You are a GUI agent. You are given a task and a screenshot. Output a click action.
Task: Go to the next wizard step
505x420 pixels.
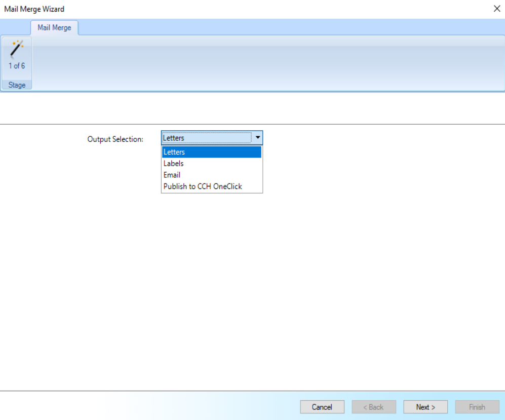[x=425, y=407]
